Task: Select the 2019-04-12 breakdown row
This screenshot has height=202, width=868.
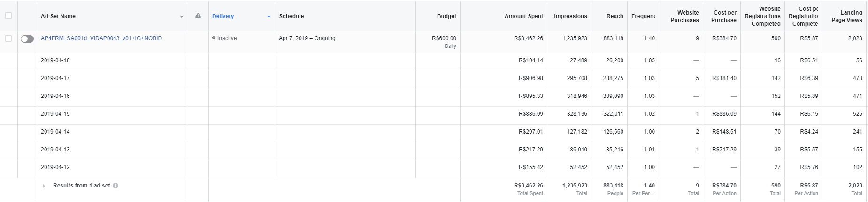Action: (55, 167)
